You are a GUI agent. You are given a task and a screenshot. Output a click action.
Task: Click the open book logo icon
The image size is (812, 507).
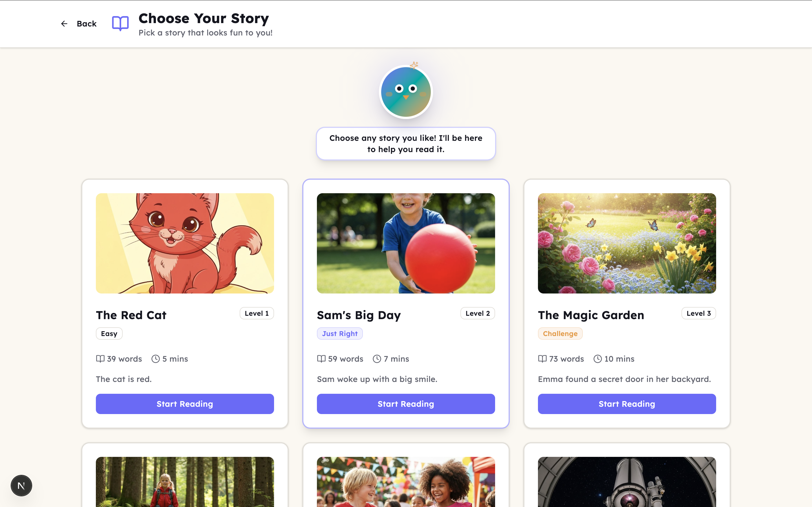[120, 23]
